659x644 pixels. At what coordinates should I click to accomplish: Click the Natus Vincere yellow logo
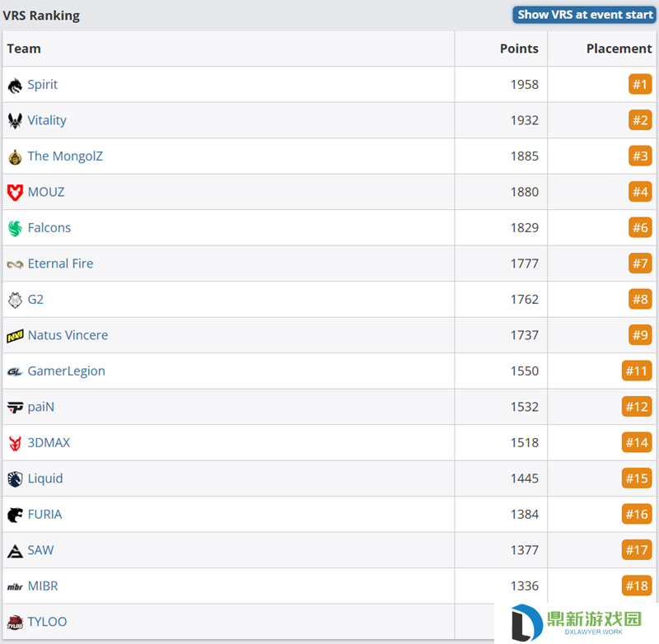tap(15, 336)
